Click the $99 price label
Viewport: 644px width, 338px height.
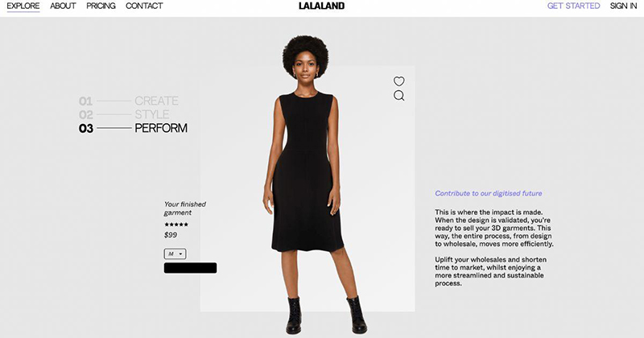click(x=171, y=235)
